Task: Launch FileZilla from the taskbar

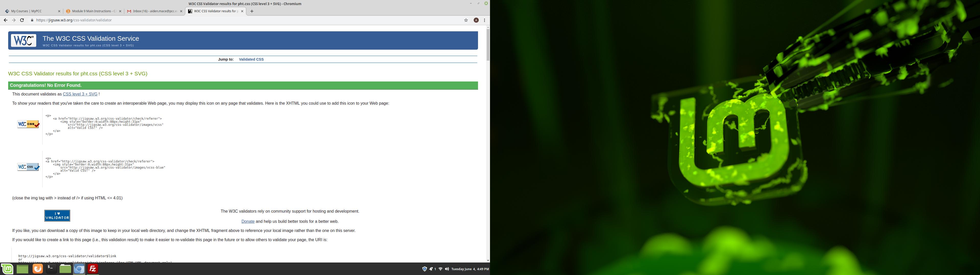Action: tap(93, 269)
